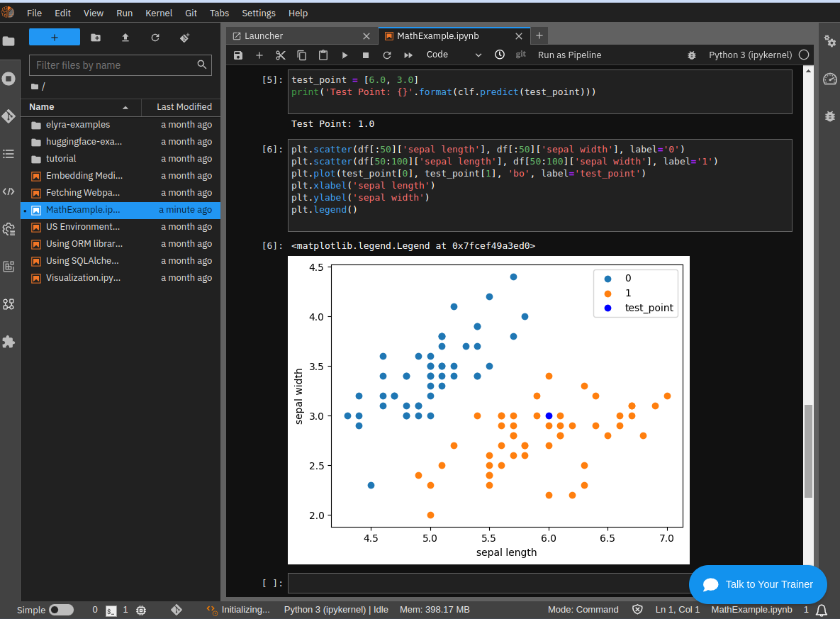The height and width of the screenshot is (619, 840).
Task: Open the Help menu
Action: (x=298, y=13)
